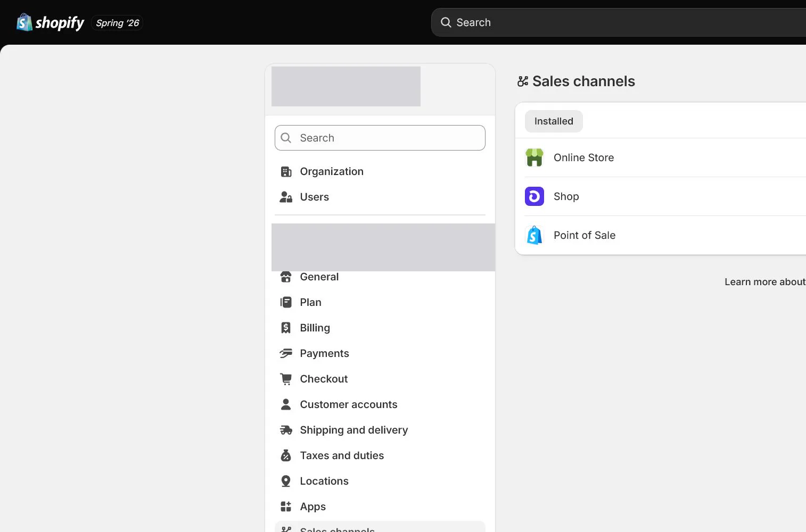Click the Online Store channel icon
The height and width of the screenshot is (532, 806).
click(x=534, y=157)
